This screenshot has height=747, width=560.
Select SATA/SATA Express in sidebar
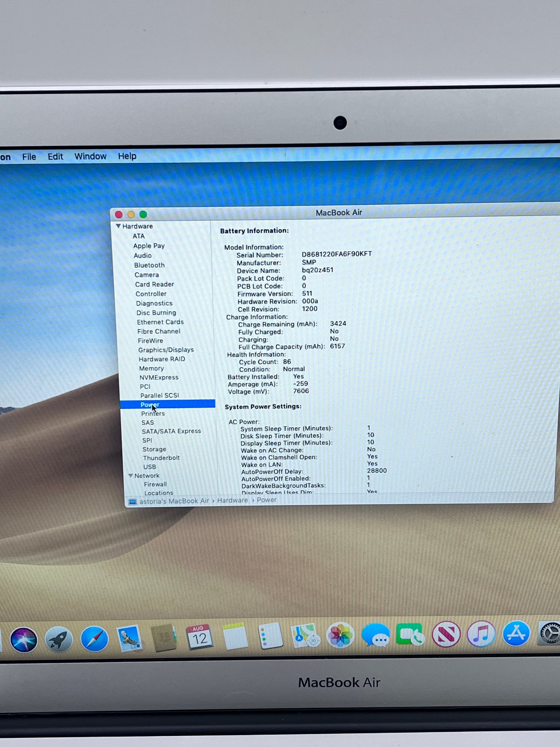click(x=171, y=431)
